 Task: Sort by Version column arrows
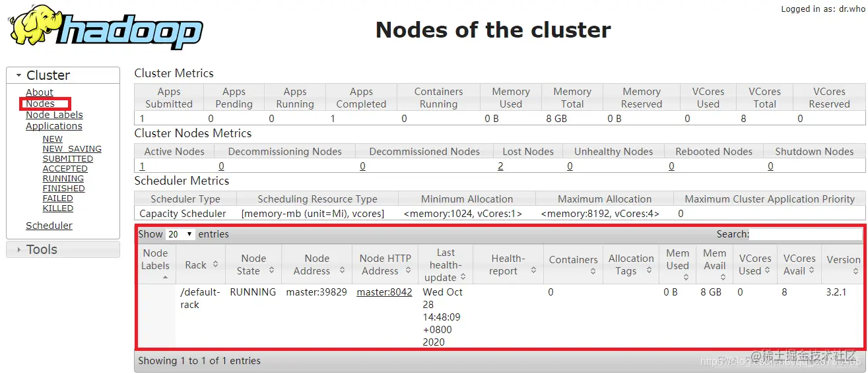pyautogui.click(x=855, y=272)
